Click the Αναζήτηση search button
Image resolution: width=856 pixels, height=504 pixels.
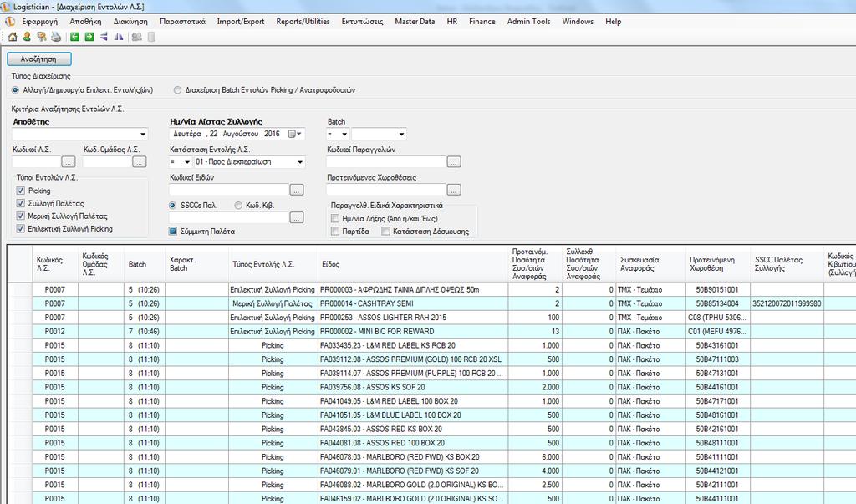[38, 59]
